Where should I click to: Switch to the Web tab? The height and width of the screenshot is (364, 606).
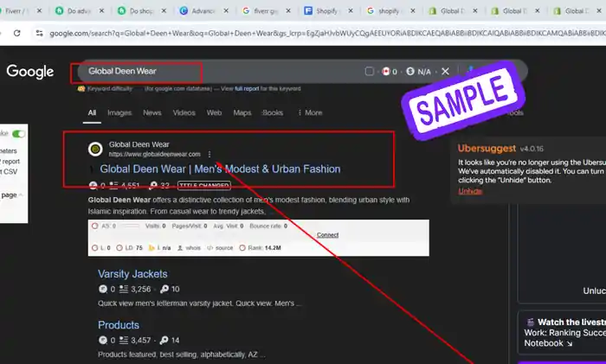click(214, 112)
